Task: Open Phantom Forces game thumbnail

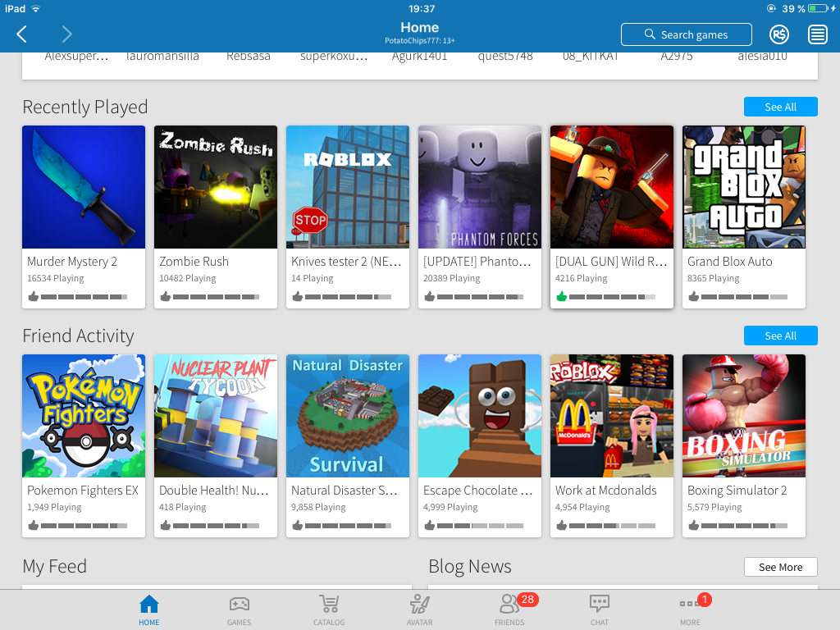Action: (480, 187)
